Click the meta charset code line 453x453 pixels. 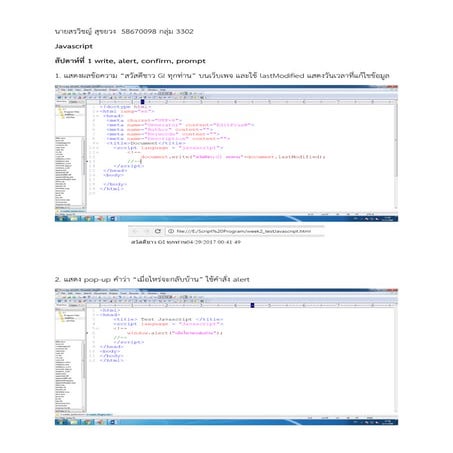click(x=144, y=120)
